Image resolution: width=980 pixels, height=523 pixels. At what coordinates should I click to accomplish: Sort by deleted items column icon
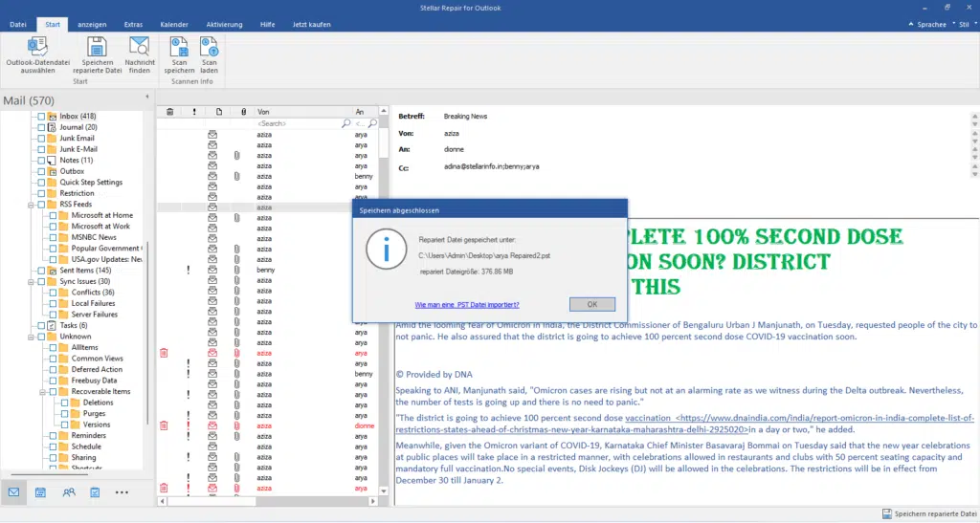(169, 112)
